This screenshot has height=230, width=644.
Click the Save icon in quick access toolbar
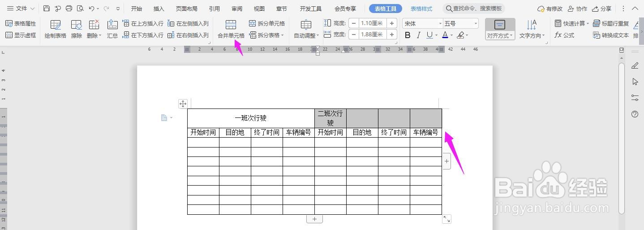tap(47, 9)
